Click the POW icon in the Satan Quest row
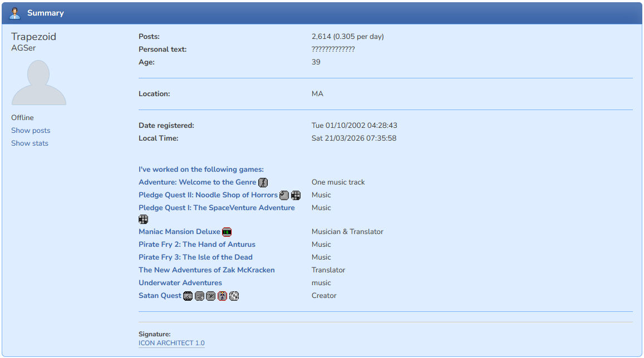 [234, 296]
